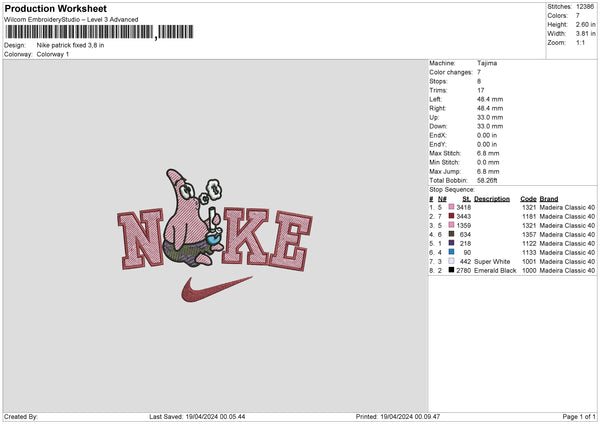Click the Created By label
600x424 pixels.
pyautogui.click(x=21, y=417)
